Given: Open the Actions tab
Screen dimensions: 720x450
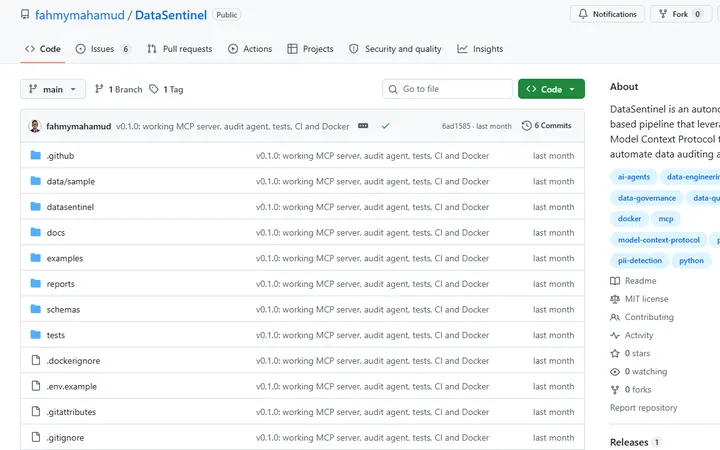Looking at the screenshot, I should click(250, 49).
